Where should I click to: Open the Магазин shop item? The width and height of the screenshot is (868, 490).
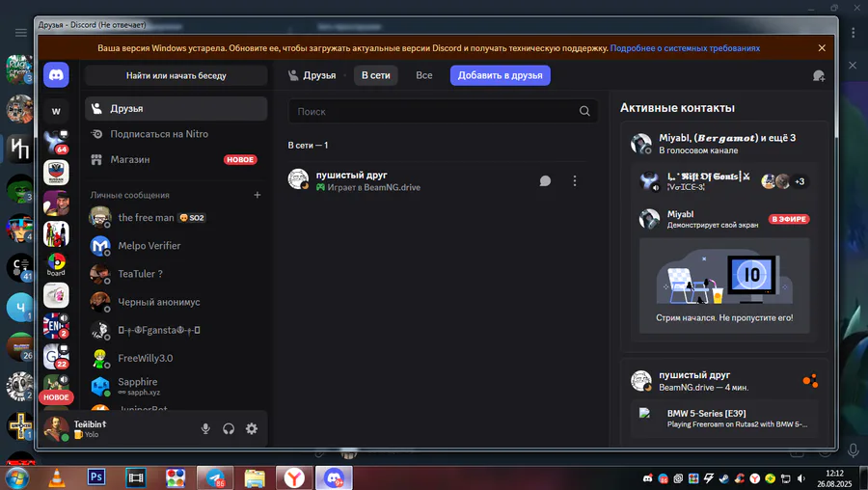176,159
